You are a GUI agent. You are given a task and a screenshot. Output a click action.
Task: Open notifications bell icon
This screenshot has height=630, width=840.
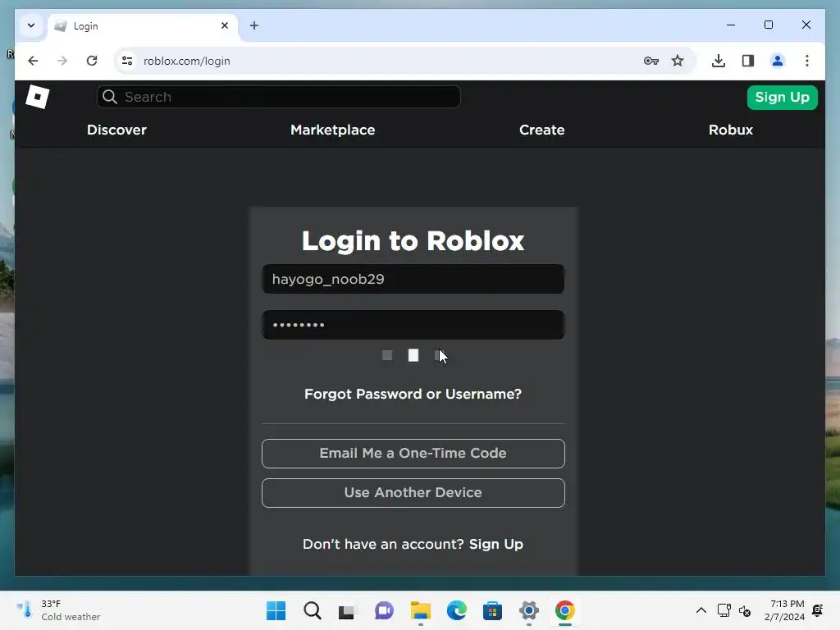pos(818,610)
